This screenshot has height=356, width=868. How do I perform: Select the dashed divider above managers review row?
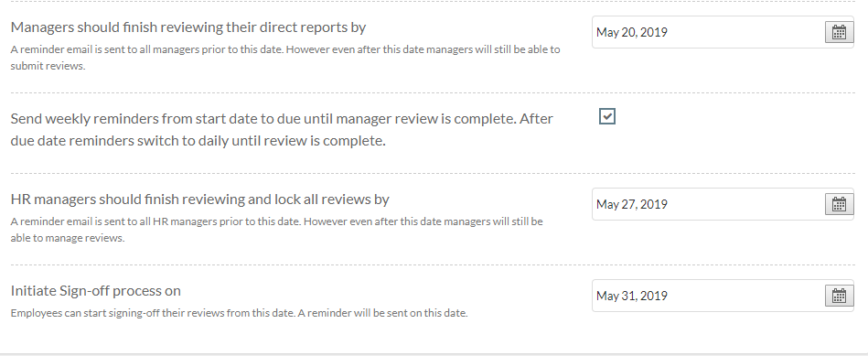(x=433, y=1)
